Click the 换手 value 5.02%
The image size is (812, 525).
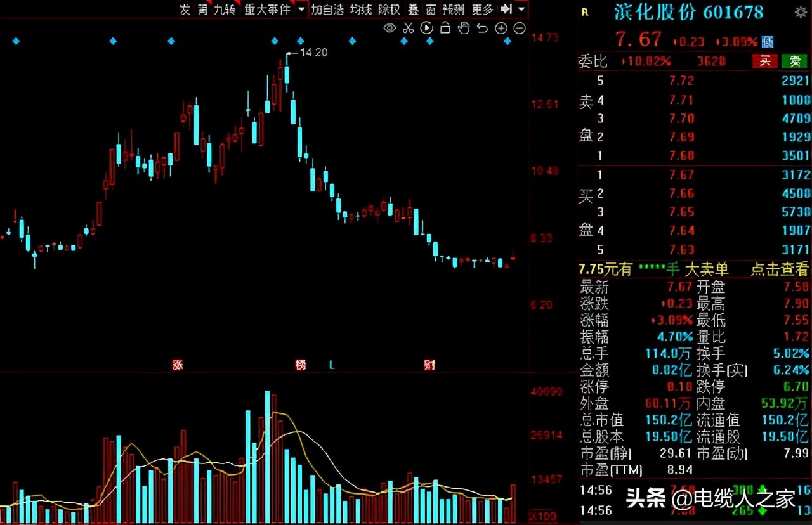click(792, 353)
